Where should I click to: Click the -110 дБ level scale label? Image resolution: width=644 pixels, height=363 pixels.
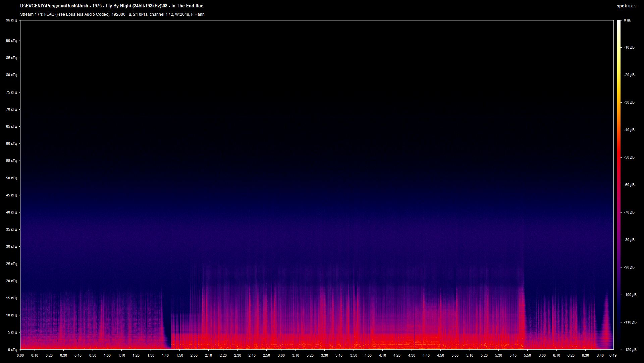point(630,322)
